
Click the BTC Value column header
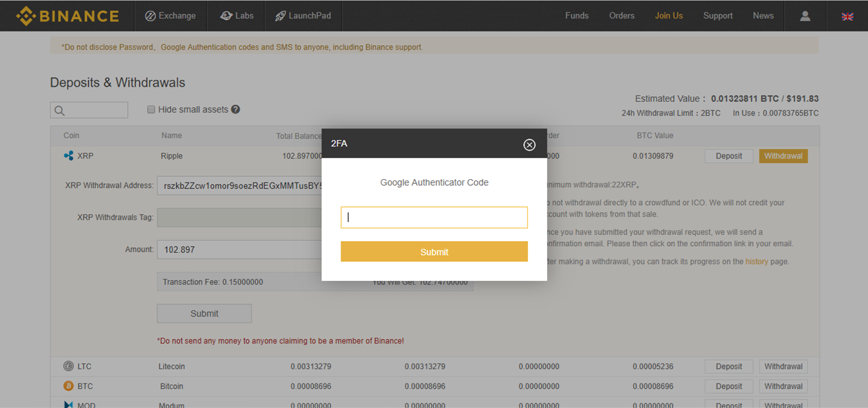pyautogui.click(x=655, y=136)
